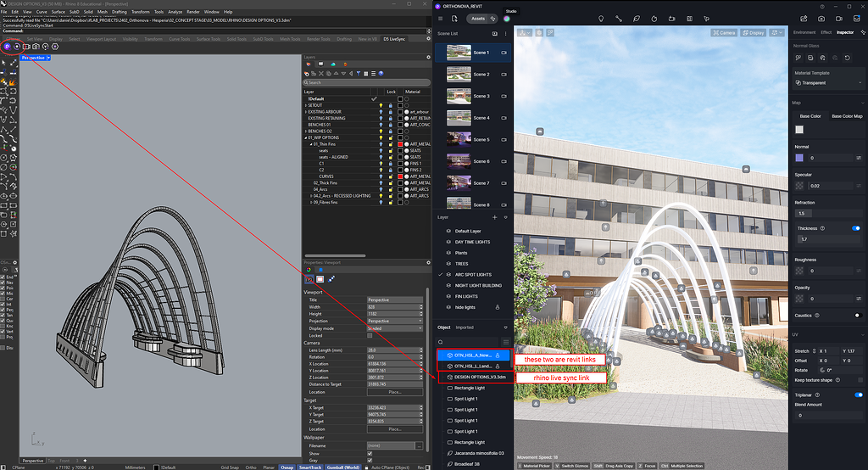Open Material Template Transparent dropdown

828,82
